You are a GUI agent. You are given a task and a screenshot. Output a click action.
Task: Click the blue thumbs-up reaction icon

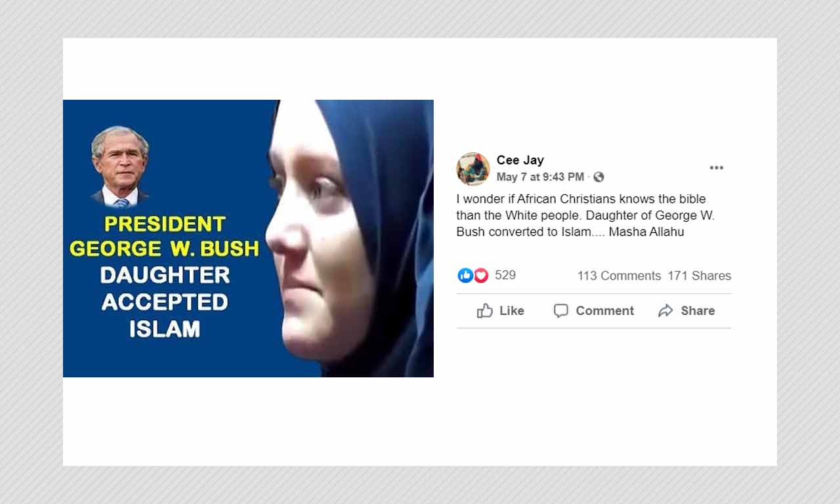point(465,276)
